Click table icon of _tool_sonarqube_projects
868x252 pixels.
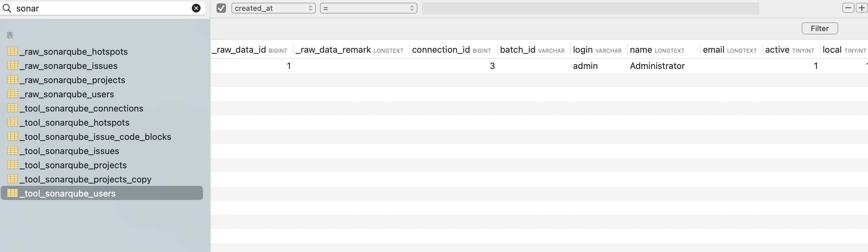[x=13, y=165]
